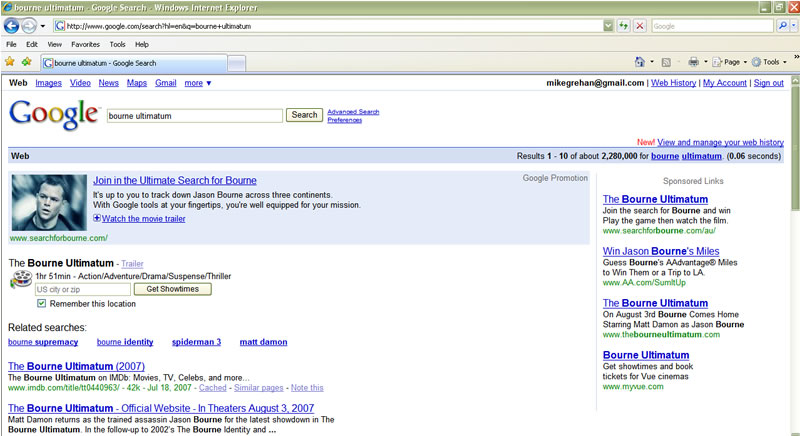
Task: Click the Google logo
Action: (x=54, y=114)
